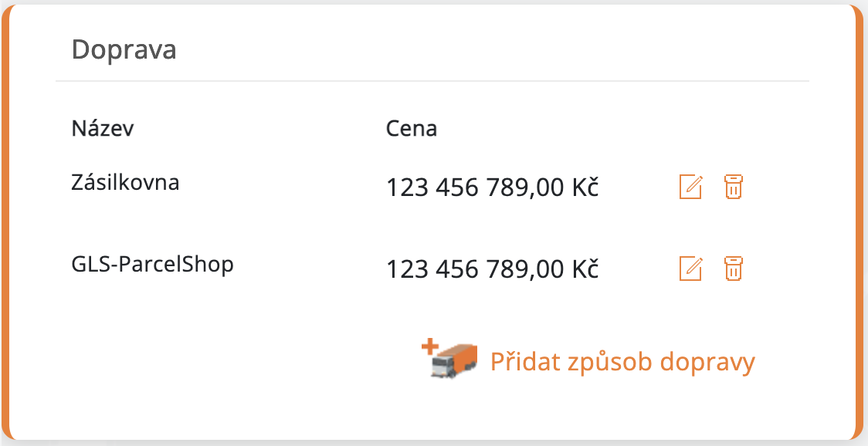Click the price in the GLS-ParcelShop row

point(492,269)
